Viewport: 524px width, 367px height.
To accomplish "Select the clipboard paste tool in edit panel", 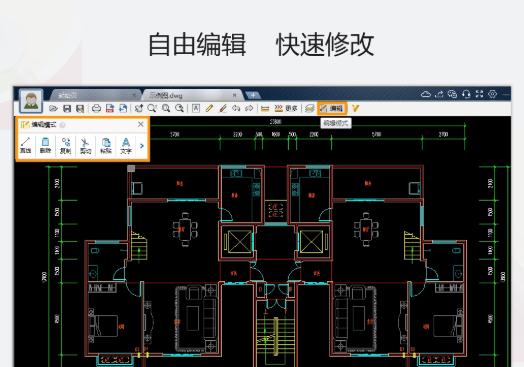I will (x=106, y=145).
